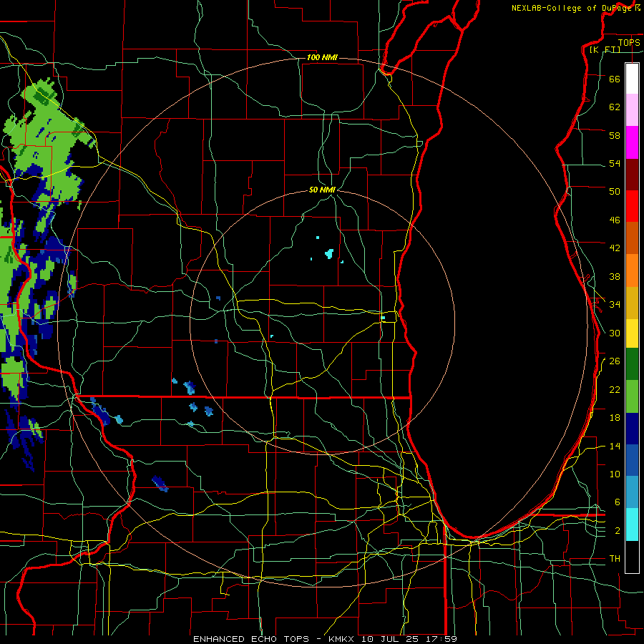Click the yellow legend swatch

pos(632,333)
